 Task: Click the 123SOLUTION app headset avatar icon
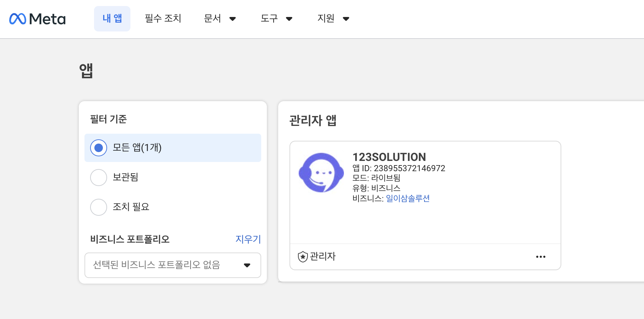pos(321,173)
